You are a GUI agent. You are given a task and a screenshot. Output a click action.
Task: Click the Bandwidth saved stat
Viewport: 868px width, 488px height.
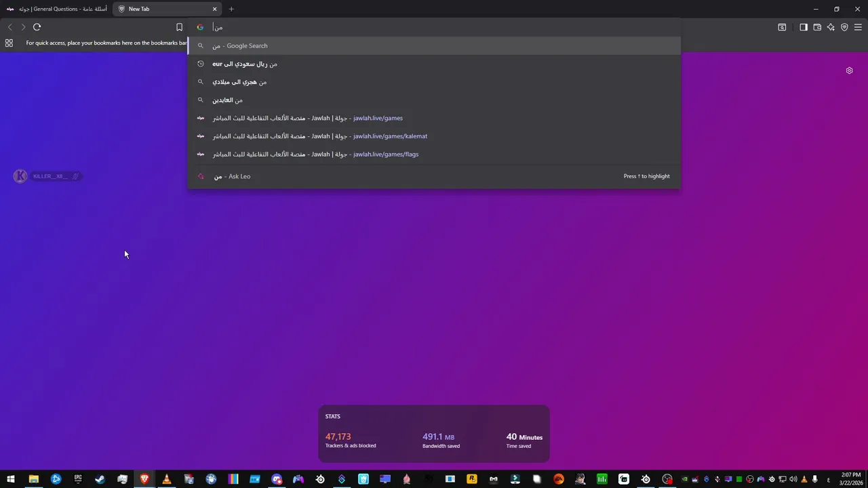(x=441, y=441)
